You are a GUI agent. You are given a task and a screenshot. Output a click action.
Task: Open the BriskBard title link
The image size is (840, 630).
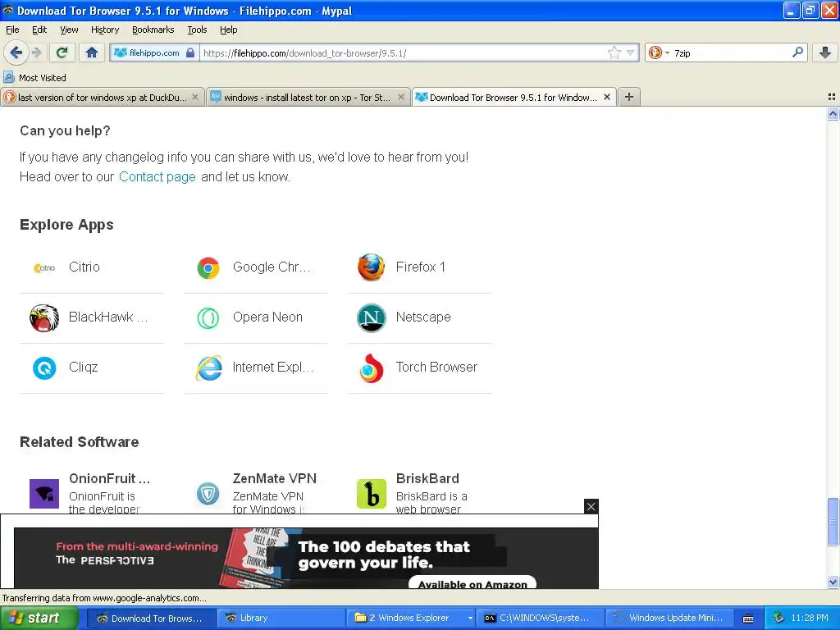[427, 478]
